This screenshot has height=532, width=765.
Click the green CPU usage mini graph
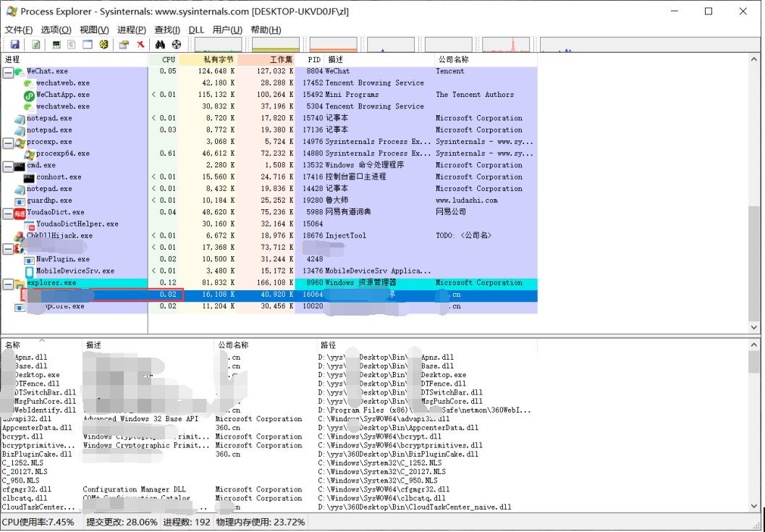pyautogui.click(x=218, y=44)
